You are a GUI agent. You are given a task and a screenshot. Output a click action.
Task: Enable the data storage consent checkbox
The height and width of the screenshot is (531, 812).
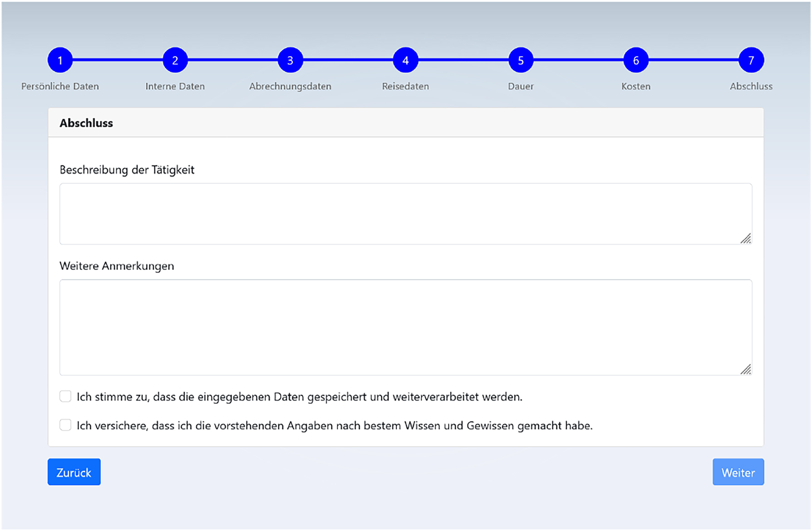pos(65,396)
